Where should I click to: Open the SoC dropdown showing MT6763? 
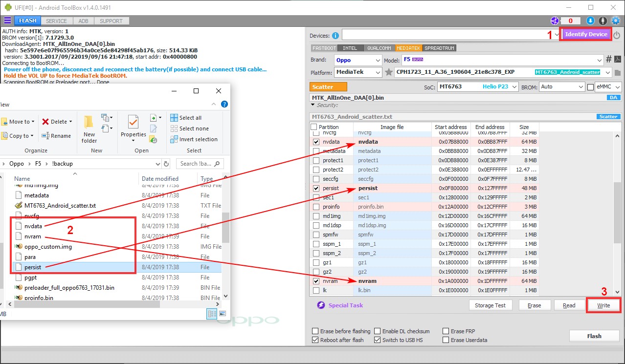tap(477, 86)
